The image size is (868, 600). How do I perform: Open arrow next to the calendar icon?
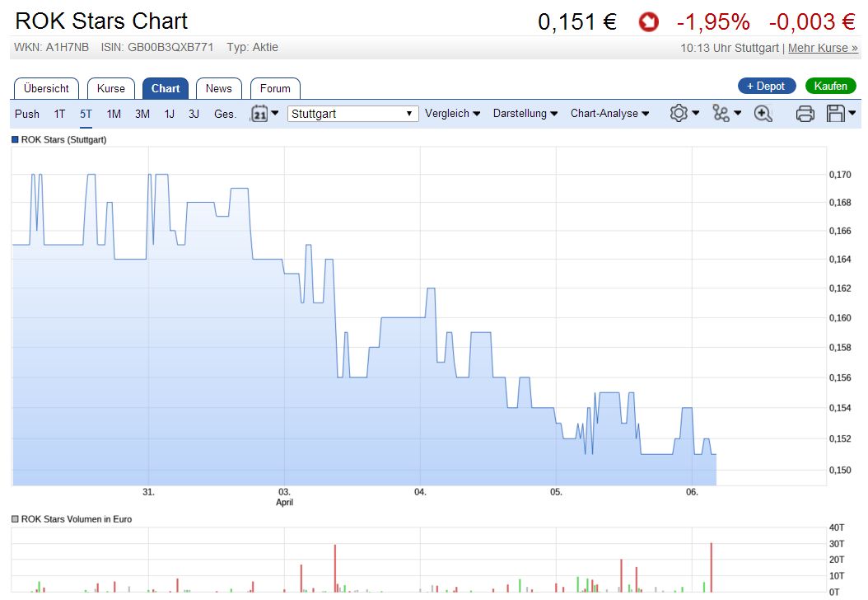(x=274, y=112)
